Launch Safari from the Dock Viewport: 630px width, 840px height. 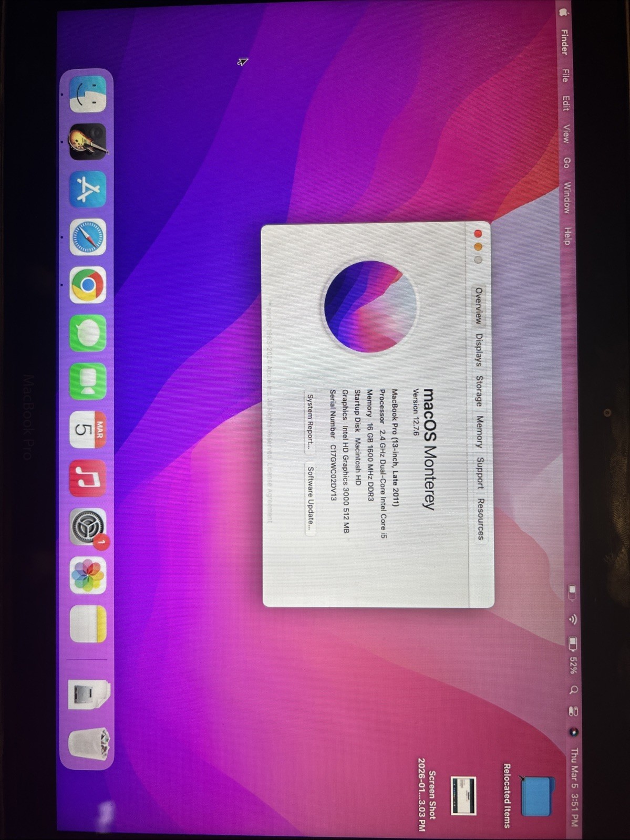point(88,237)
